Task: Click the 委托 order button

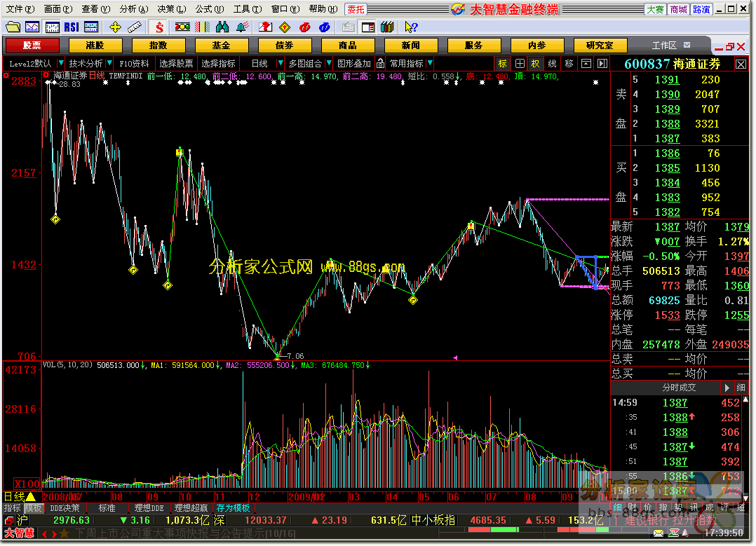Action: pyautogui.click(x=356, y=9)
